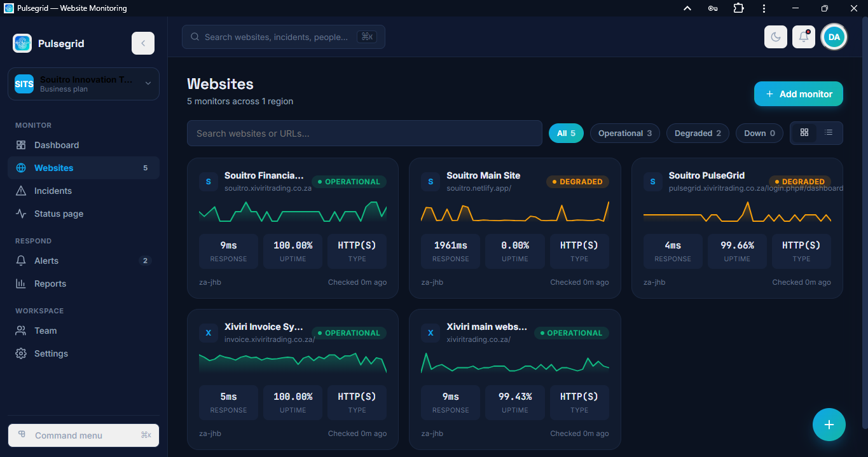Viewport: 868px width, 457px height.
Task: Click the Xiviri Invoice green chart
Action: point(293,363)
